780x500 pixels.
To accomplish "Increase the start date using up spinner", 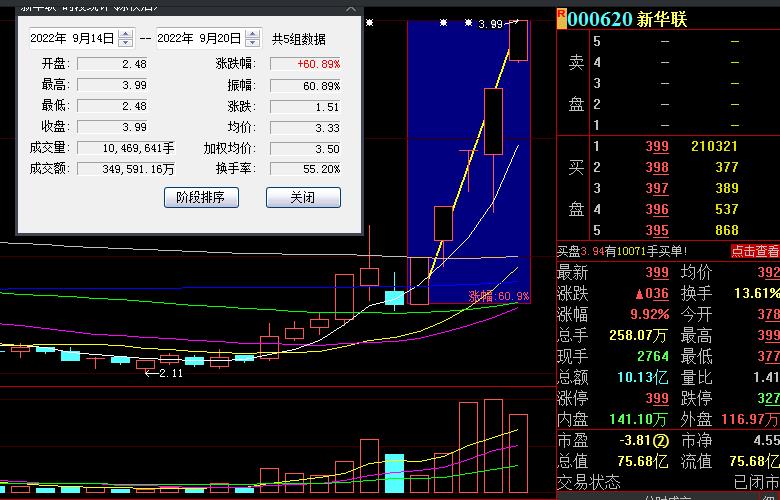I will coord(125,34).
